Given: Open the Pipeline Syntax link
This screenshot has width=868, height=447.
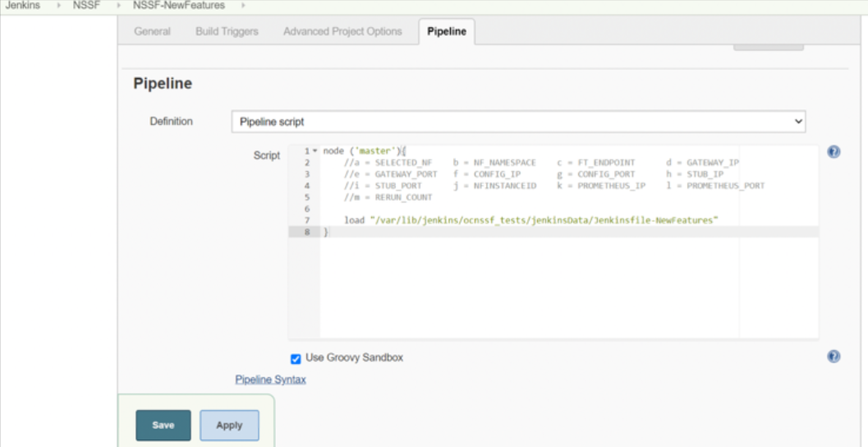Looking at the screenshot, I should click(271, 380).
